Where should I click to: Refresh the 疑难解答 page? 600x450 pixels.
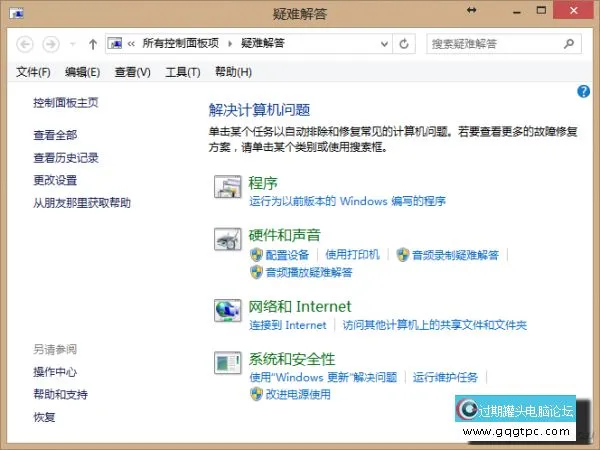click(404, 44)
